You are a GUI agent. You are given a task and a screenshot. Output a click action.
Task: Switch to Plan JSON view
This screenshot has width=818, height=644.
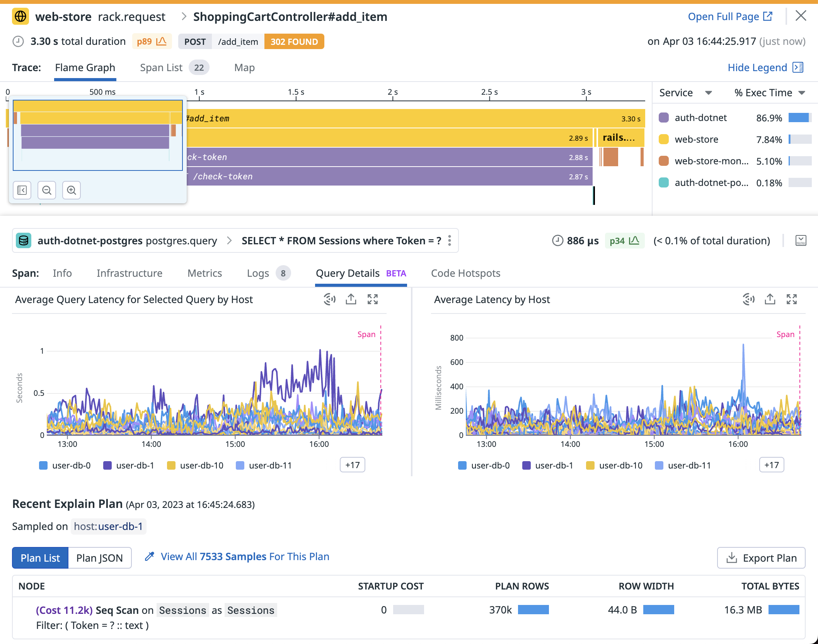click(99, 558)
